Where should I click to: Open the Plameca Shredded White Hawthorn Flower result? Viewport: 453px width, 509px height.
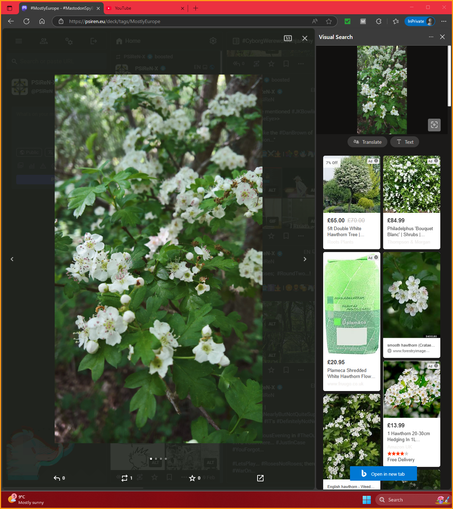pyautogui.click(x=351, y=321)
